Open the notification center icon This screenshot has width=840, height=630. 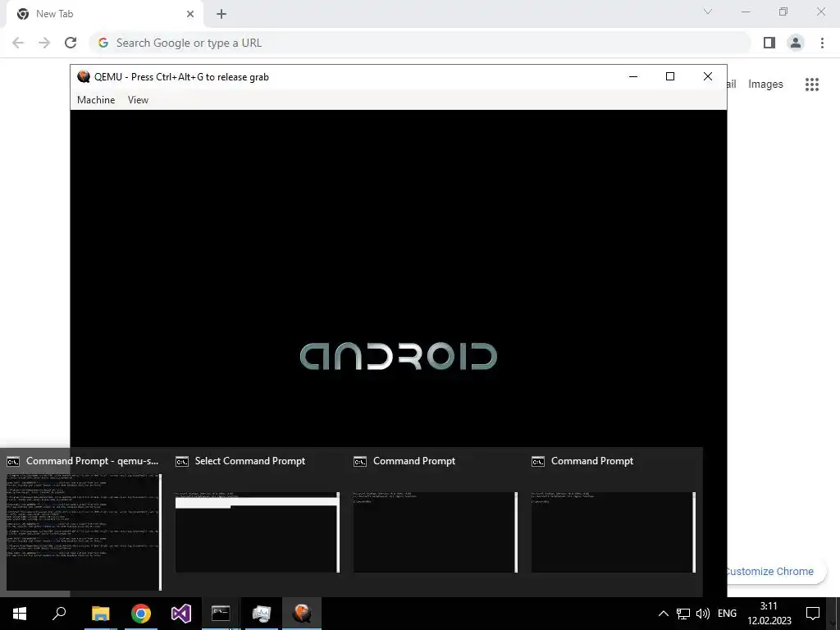[813, 614]
